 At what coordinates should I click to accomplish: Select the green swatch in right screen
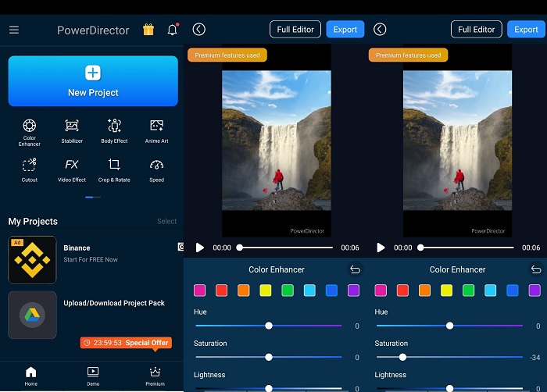click(x=469, y=290)
